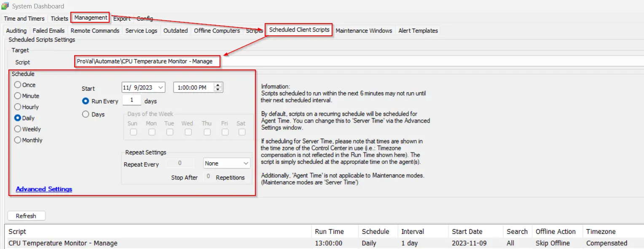Choose the Monthly schedule radio button
This screenshot has height=249, width=644.
pyautogui.click(x=18, y=140)
